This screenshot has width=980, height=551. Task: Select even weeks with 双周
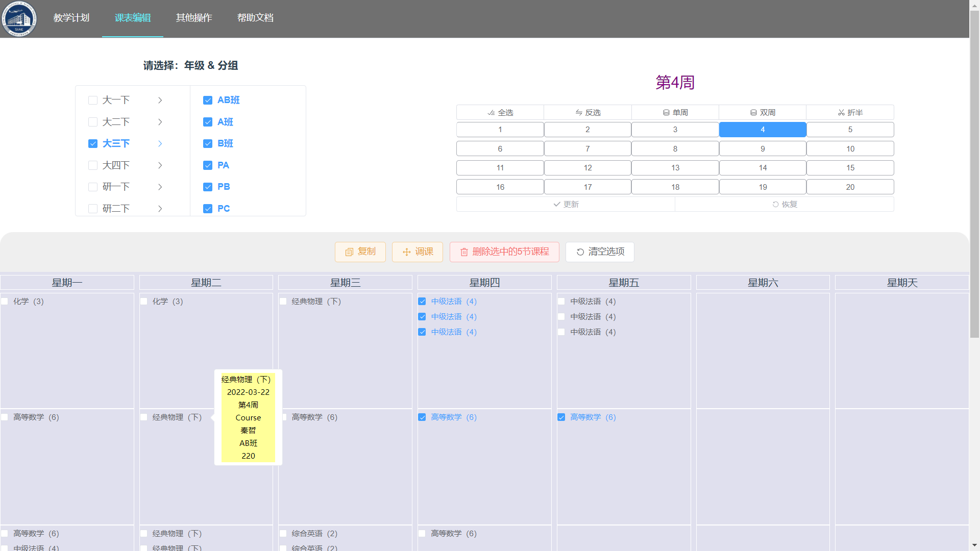763,112
